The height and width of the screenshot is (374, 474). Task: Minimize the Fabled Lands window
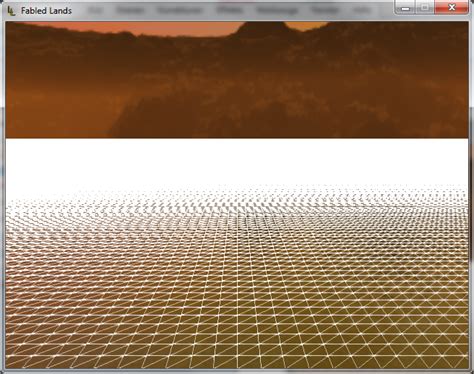coord(405,7)
